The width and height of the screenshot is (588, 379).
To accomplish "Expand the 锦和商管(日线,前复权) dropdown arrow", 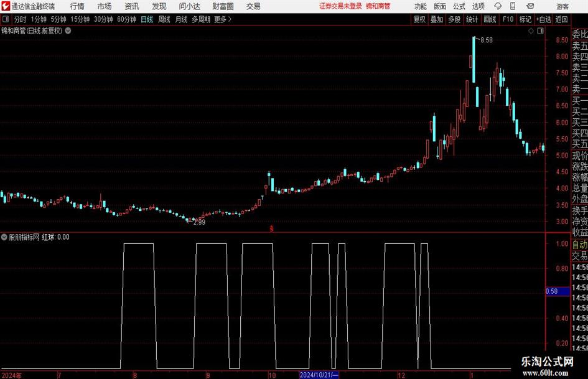I will [68, 31].
